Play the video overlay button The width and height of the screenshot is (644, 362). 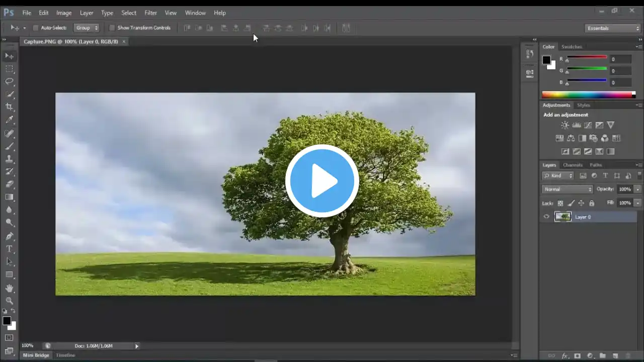(322, 180)
